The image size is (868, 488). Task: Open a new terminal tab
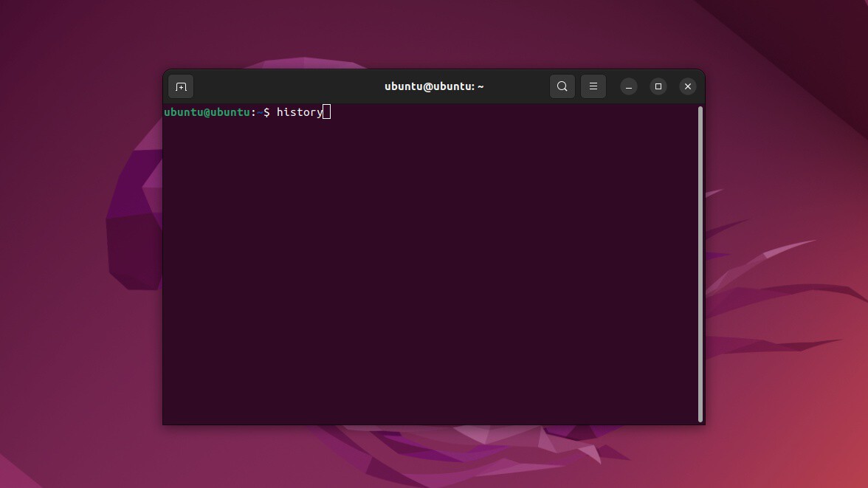coord(181,86)
